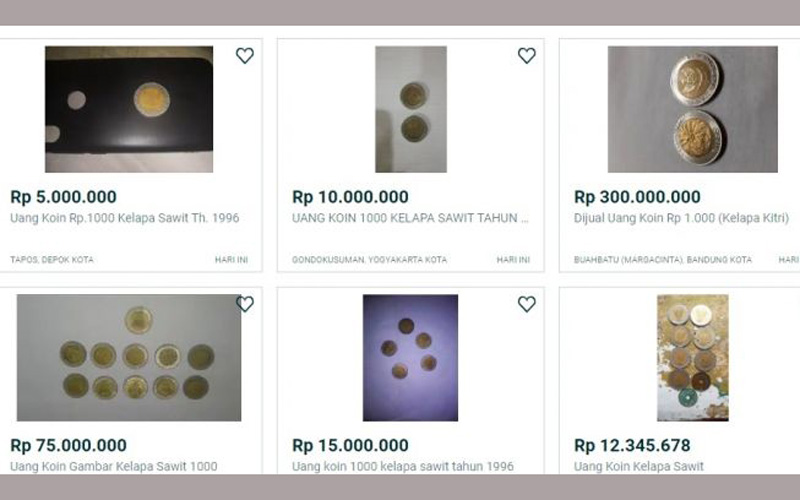Save the Rp 75.000.000 listing with heart

(245, 304)
